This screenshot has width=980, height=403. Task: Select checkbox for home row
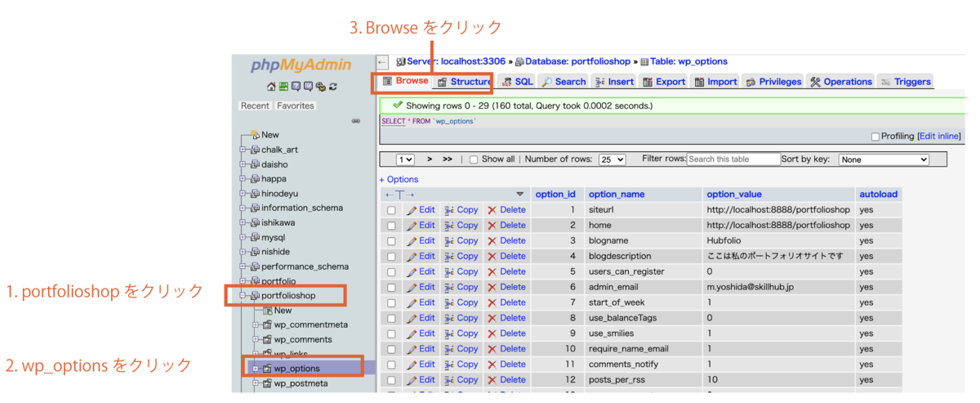coord(391,226)
